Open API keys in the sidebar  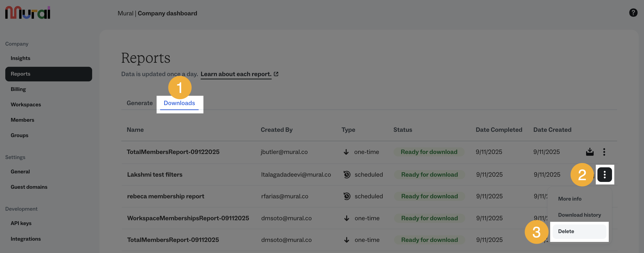(x=21, y=223)
